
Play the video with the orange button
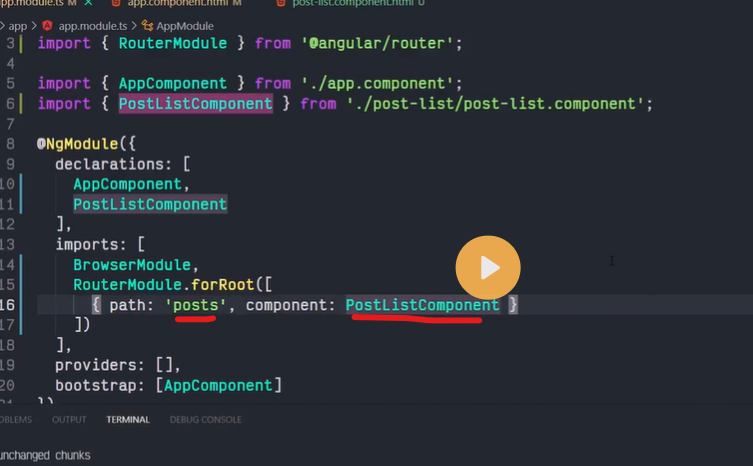488,268
